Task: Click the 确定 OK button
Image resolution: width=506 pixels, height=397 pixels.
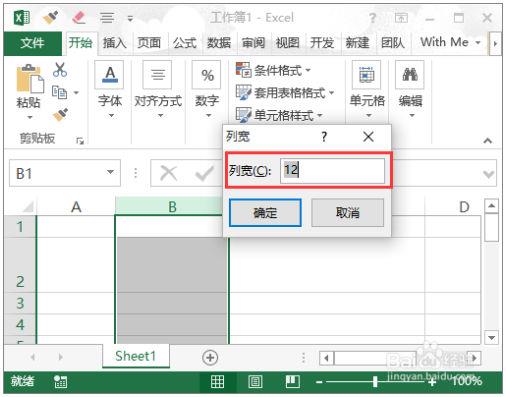Action: click(265, 212)
